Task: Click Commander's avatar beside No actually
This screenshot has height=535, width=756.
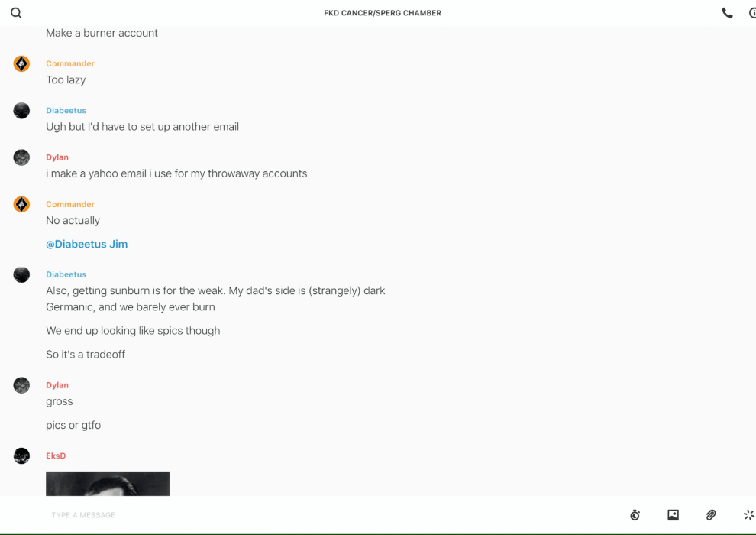Action: [x=21, y=204]
